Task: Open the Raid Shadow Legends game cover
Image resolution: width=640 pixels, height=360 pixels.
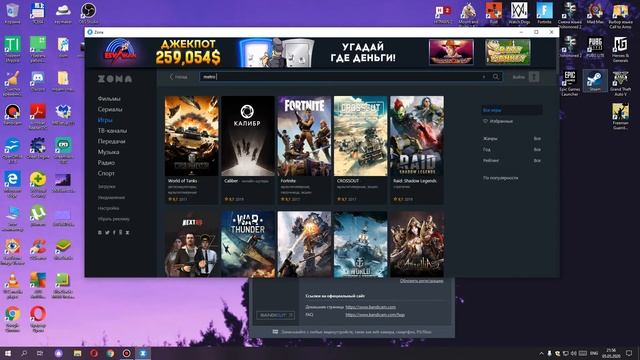Action: [417, 136]
